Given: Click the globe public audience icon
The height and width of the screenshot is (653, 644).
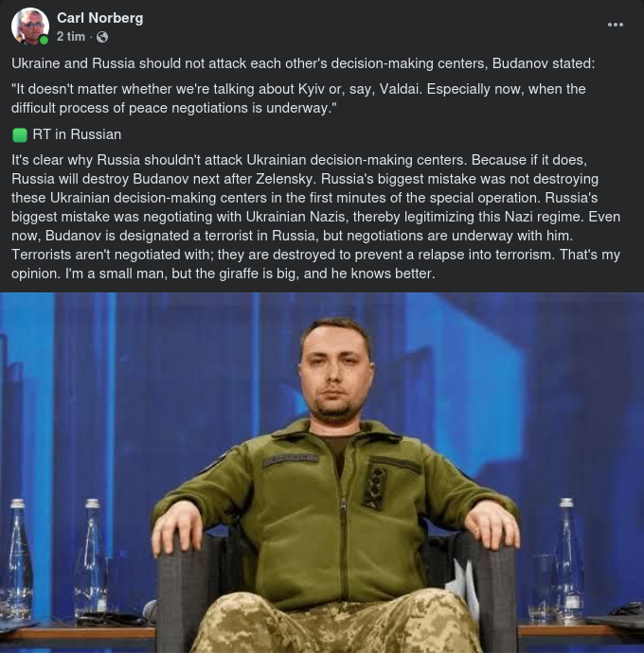Looking at the screenshot, I should coord(102,37).
